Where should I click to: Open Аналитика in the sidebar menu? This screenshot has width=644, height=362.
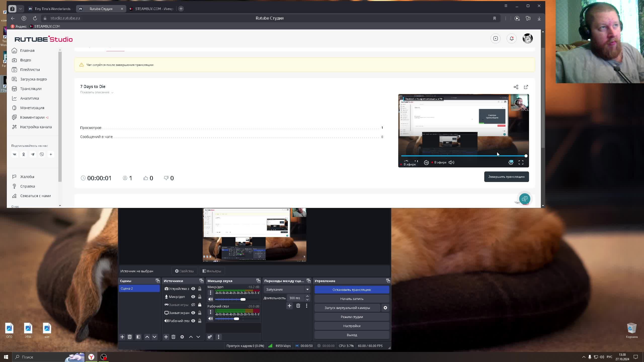pos(29,98)
